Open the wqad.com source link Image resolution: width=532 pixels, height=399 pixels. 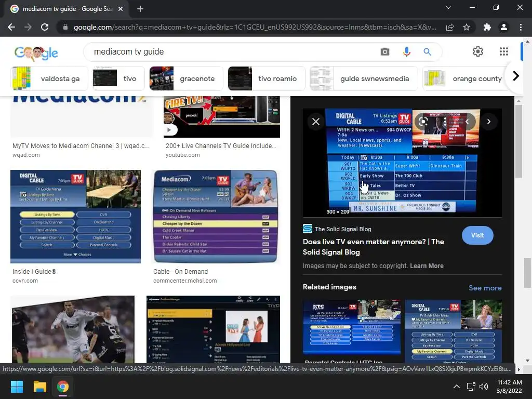[26, 155]
